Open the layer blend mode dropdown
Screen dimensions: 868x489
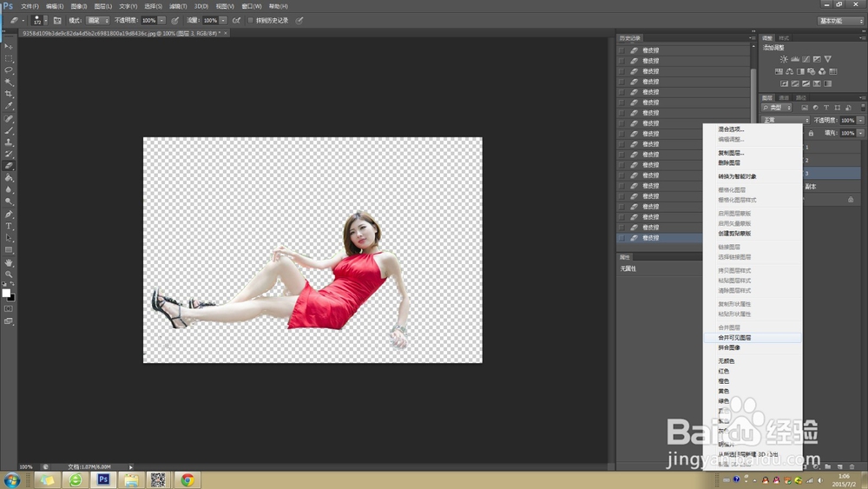pos(786,120)
